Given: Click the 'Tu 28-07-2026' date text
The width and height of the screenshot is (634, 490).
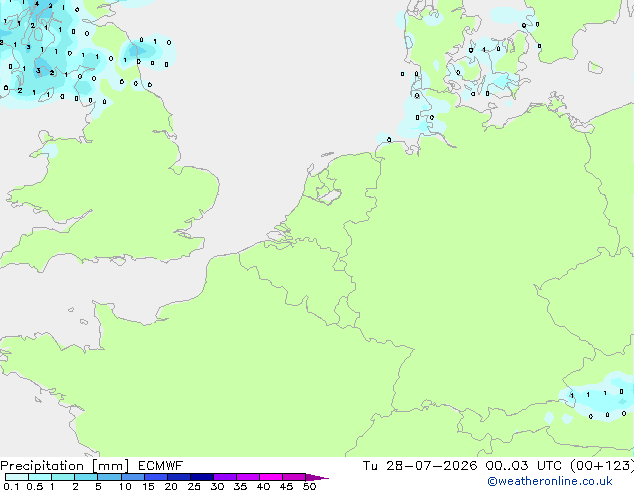Looking at the screenshot, I should tap(420, 466).
